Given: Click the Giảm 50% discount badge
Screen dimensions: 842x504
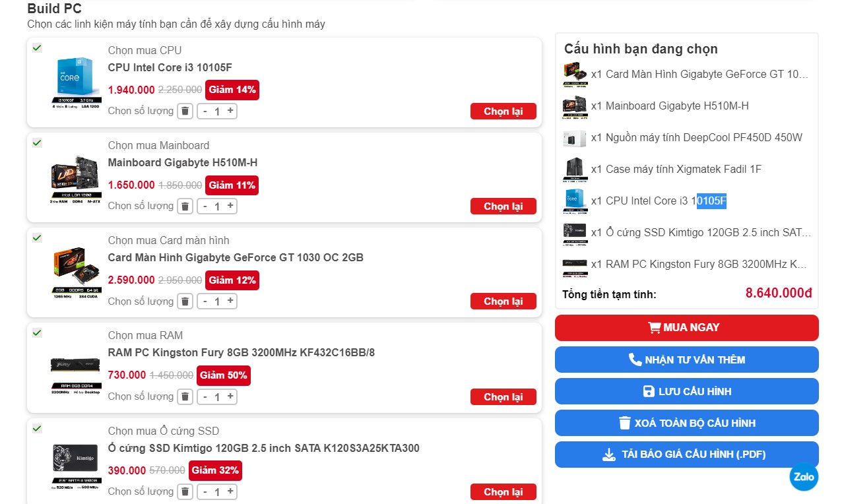Looking at the screenshot, I should pyautogui.click(x=224, y=375).
